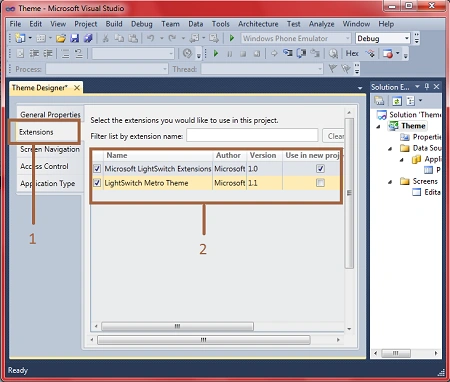Screen dimensions: 450x382
Task: Click the Properties icon in Solution Explorer toolbar
Action: [379, 101]
